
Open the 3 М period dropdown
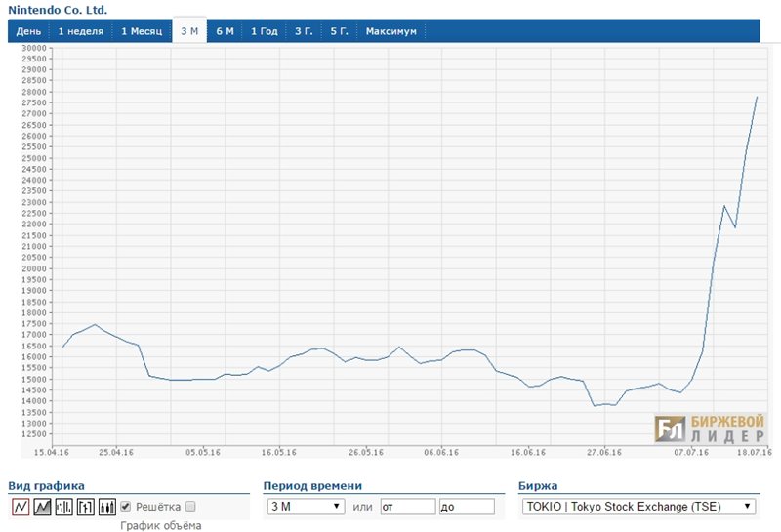pos(306,507)
